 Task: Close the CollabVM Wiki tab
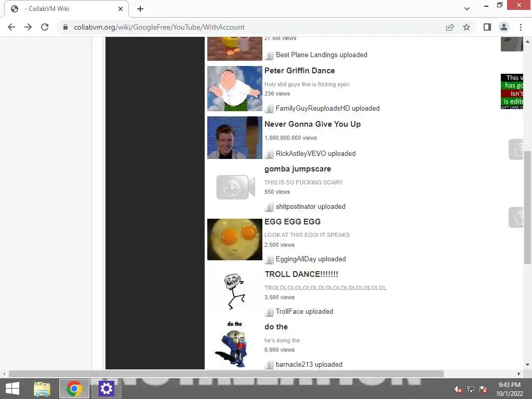click(121, 9)
